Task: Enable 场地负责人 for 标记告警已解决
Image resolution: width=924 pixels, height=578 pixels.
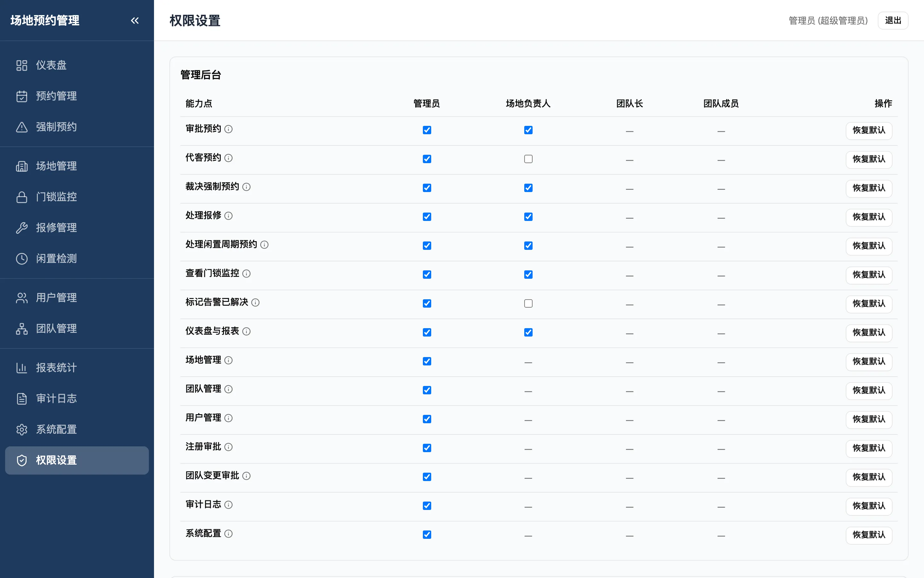Action: click(x=528, y=303)
